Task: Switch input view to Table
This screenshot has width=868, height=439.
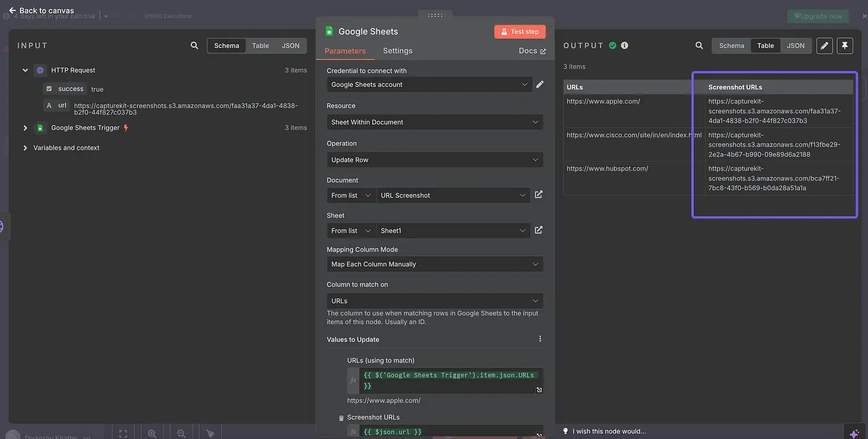Action: [x=260, y=45]
